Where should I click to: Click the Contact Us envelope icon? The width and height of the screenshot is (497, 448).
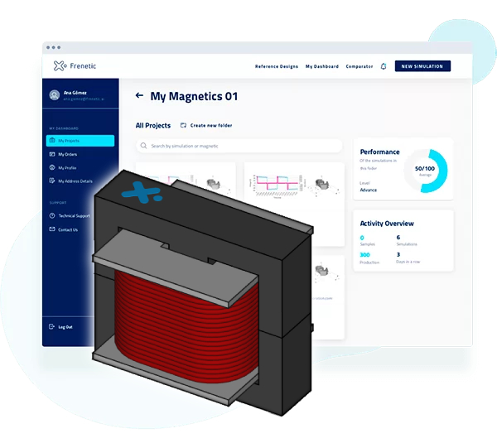[x=52, y=229]
